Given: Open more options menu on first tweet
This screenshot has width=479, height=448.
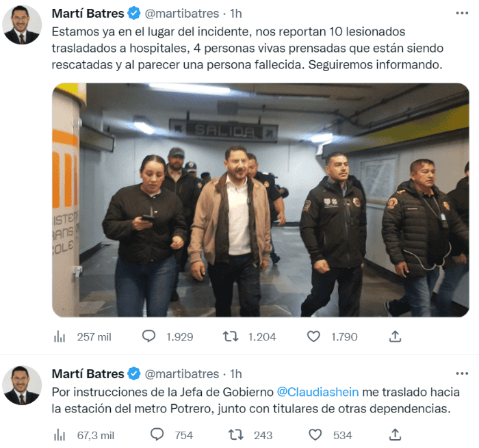Looking at the screenshot, I should tap(462, 13).
